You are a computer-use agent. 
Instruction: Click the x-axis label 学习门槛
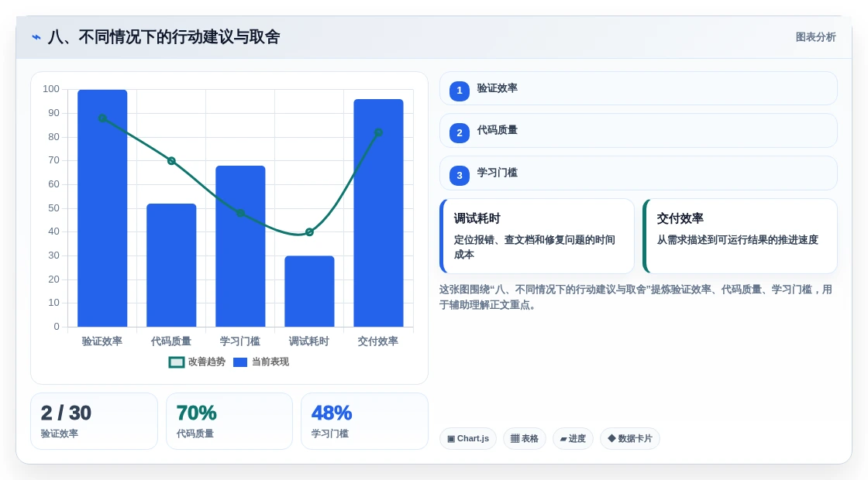coord(240,341)
